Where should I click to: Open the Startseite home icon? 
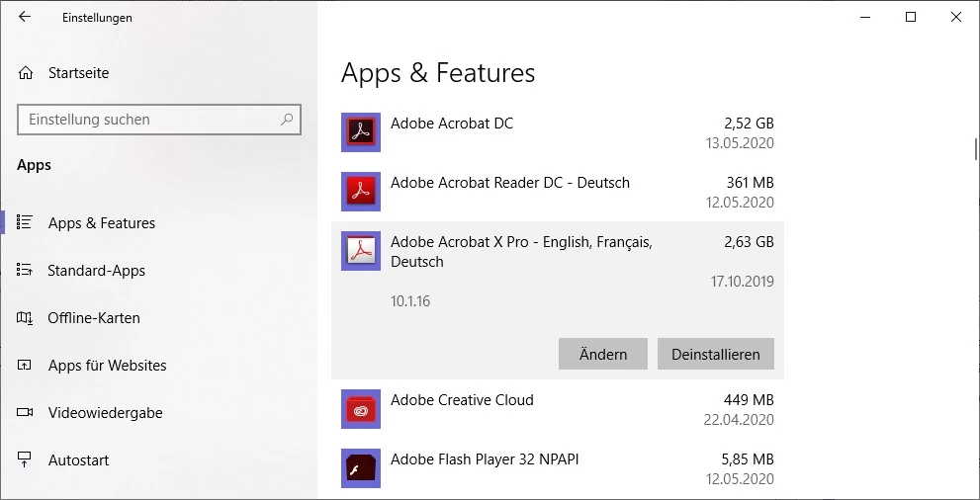[x=25, y=73]
